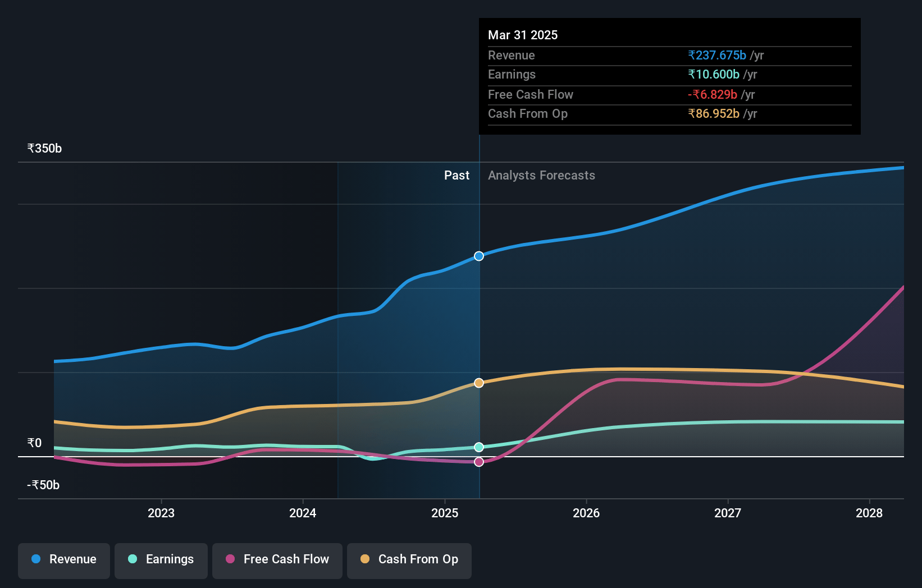Screen dimensions: 922x588
Task: Click the Cash From Op label in tooltip
Action: pyautogui.click(x=528, y=113)
